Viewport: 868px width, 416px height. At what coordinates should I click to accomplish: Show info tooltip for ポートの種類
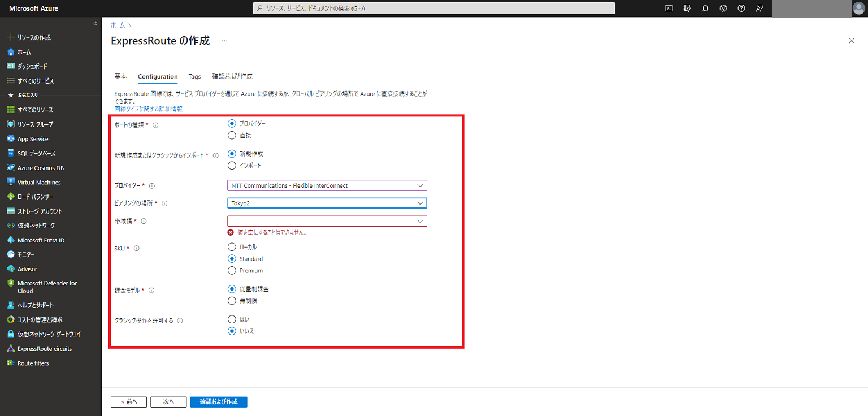point(155,125)
